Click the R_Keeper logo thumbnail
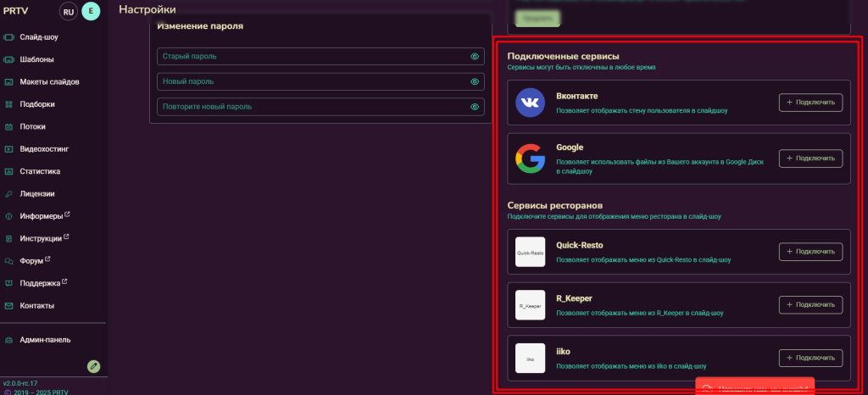The width and height of the screenshot is (868, 395). point(531,305)
